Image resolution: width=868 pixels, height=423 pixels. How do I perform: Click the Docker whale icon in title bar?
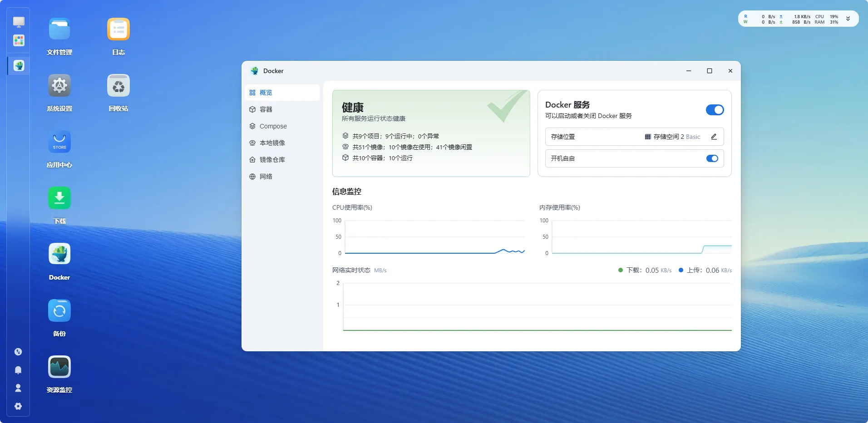pyautogui.click(x=254, y=71)
